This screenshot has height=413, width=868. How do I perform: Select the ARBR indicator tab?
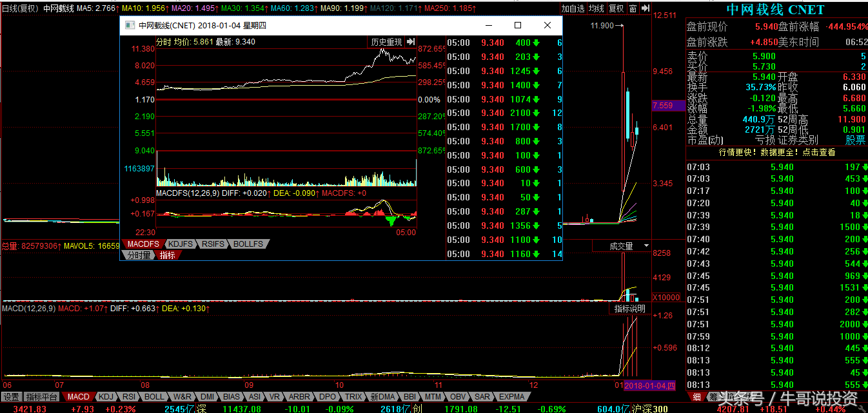tap(299, 396)
